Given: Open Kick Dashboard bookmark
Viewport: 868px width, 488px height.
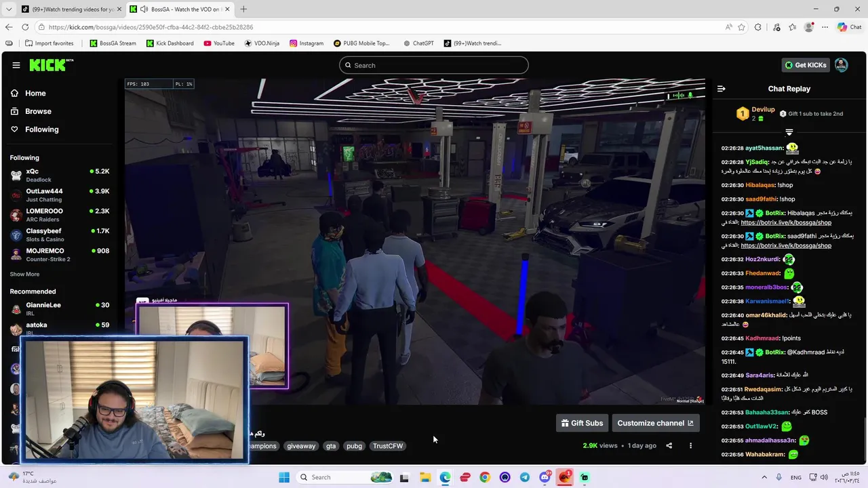Looking at the screenshot, I should [x=170, y=43].
